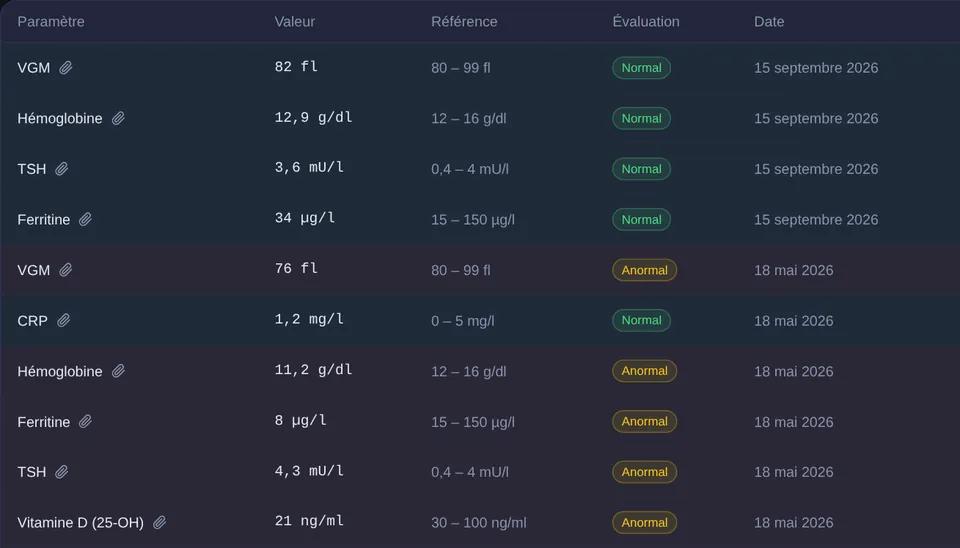Sort by the Référence column header
The width and height of the screenshot is (960, 548).
coord(464,21)
